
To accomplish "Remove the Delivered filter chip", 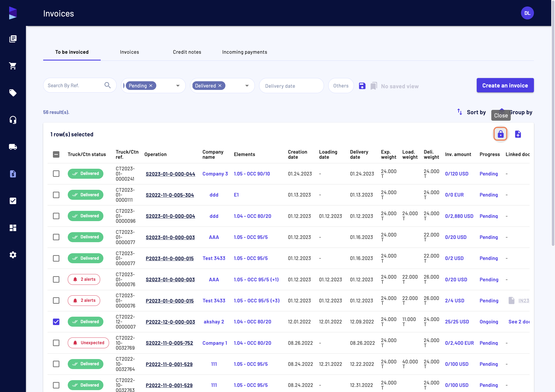I will (220, 86).
